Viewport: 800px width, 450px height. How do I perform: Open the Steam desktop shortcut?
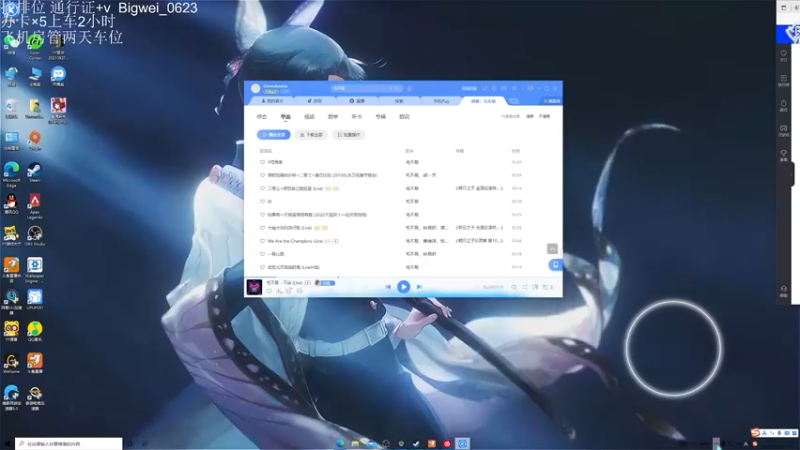(x=35, y=172)
